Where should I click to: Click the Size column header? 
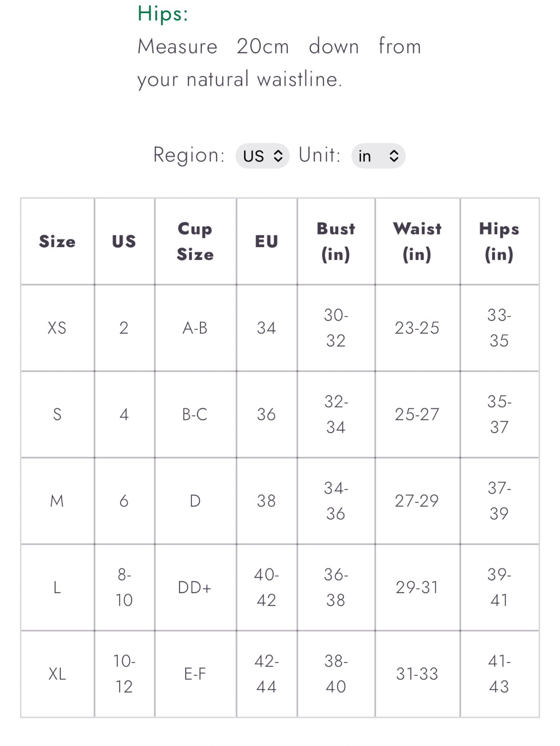point(57,241)
